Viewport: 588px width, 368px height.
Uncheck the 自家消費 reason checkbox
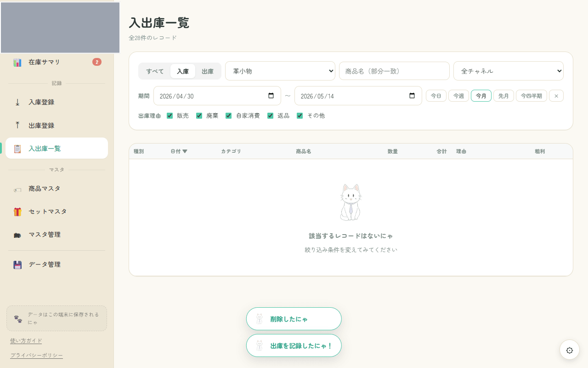click(228, 115)
